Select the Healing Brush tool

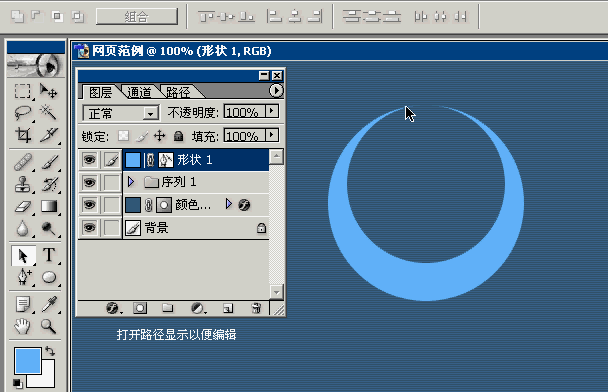(x=22, y=162)
